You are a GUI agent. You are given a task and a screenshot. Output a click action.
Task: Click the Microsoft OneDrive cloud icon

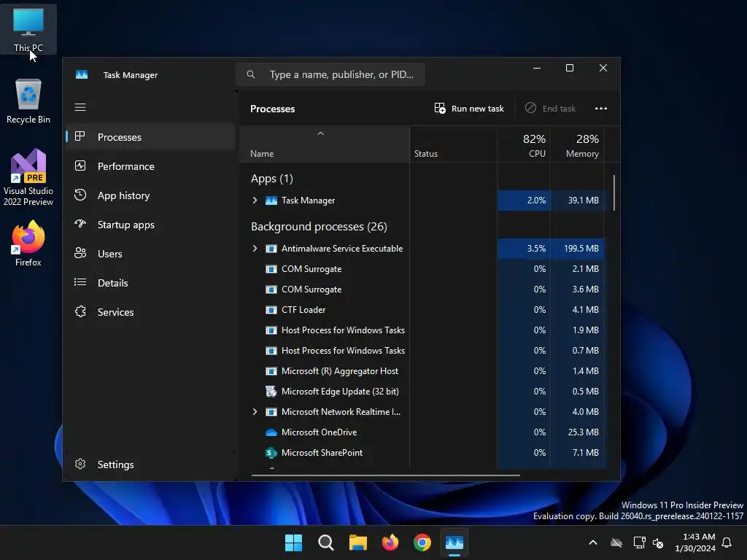pos(271,432)
